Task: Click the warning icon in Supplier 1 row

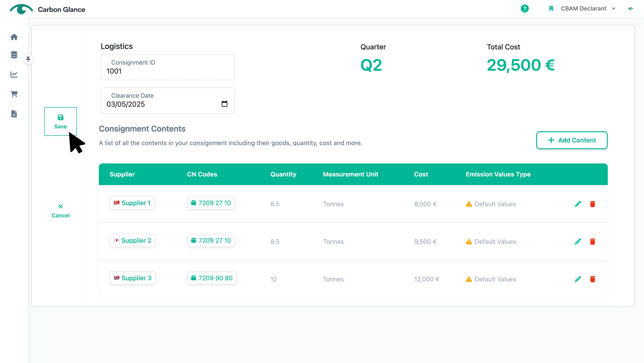Action: (x=468, y=204)
